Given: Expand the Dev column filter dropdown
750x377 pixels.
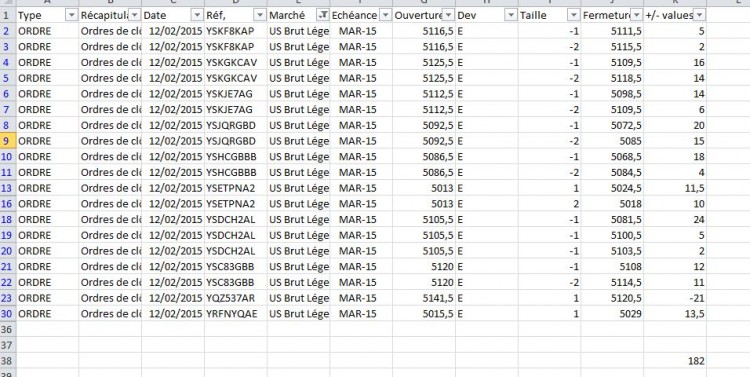Looking at the screenshot, I should tap(511, 16).
